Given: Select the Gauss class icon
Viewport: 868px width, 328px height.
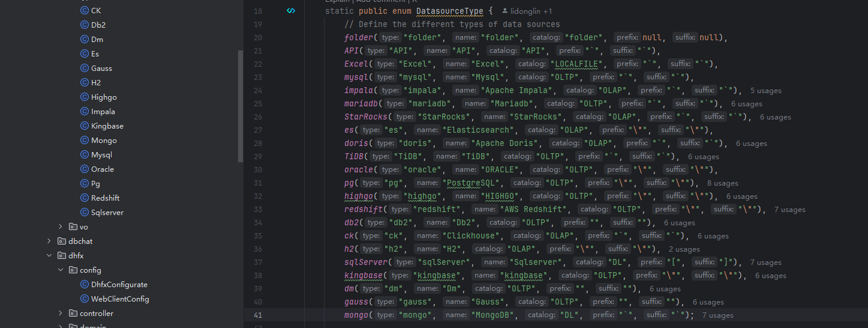Looking at the screenshot, I should 85,68.
